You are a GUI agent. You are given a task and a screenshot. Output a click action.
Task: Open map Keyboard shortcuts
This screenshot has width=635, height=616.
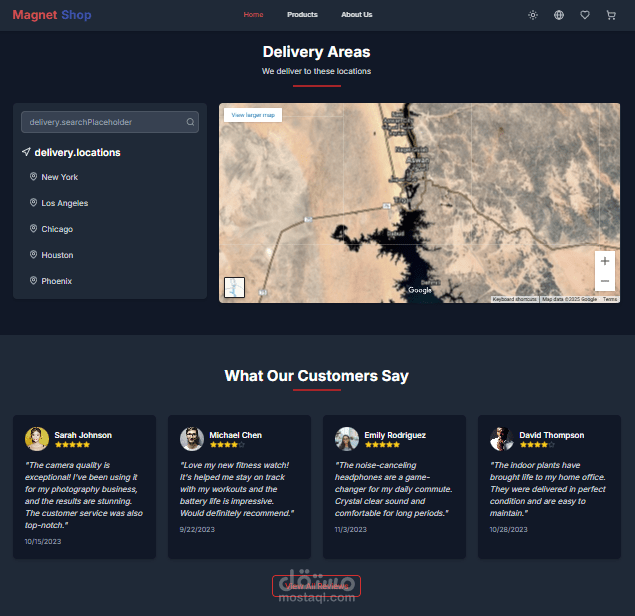point(514,299)
